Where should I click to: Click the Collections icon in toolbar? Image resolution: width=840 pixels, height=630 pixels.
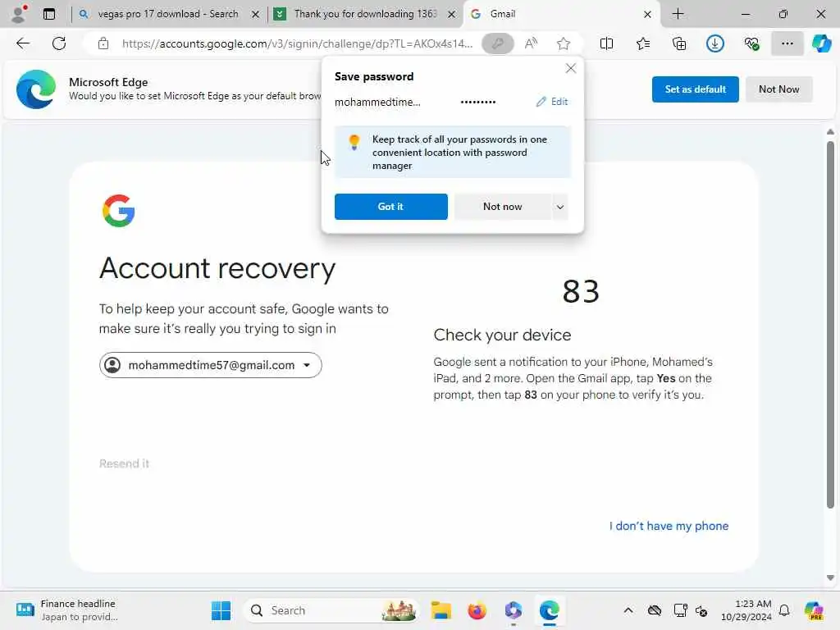678,43
